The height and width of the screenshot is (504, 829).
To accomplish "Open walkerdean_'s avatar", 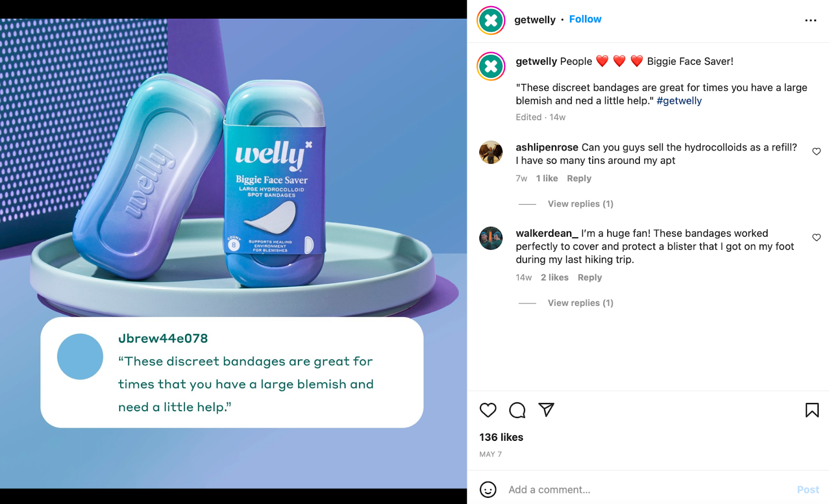I will click(491, 238).
